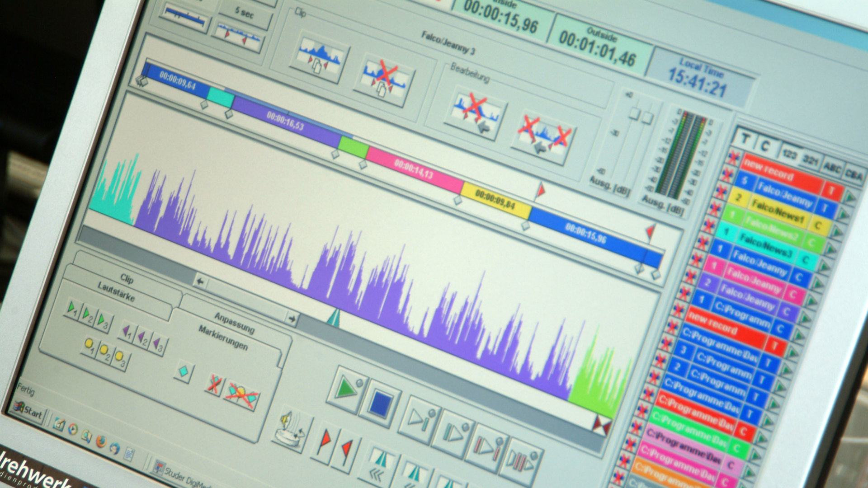Sort clip list with 321 button
This screenshot has height=488, width=868.
point(811,160)
